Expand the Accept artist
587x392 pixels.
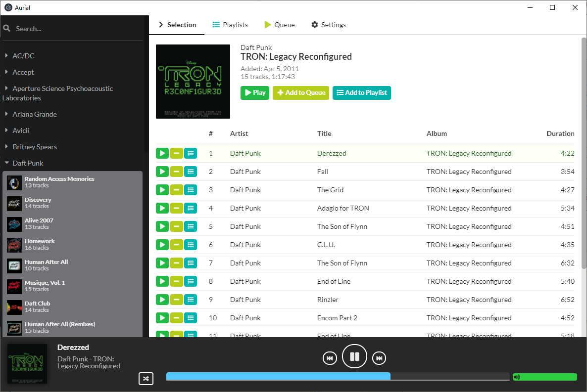(6, 72)
